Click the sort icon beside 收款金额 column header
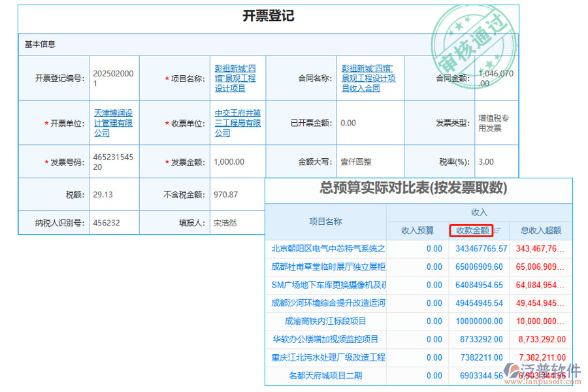 coord(498,230)
